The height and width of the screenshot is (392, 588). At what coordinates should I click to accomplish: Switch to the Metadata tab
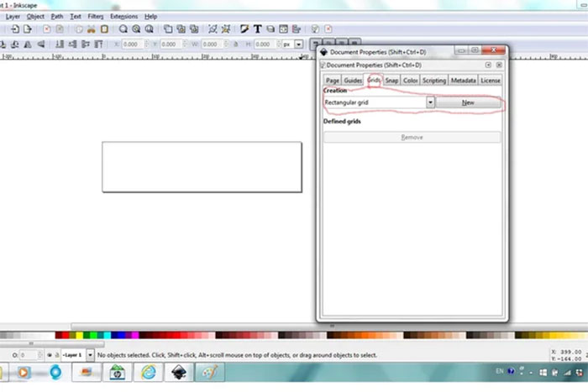tap(463, 81)
